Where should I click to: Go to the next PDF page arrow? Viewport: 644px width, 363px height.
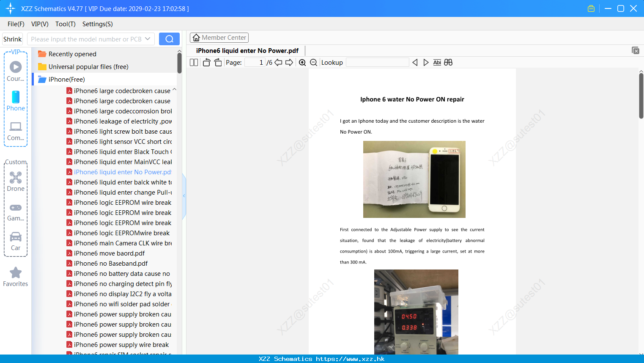289,63
